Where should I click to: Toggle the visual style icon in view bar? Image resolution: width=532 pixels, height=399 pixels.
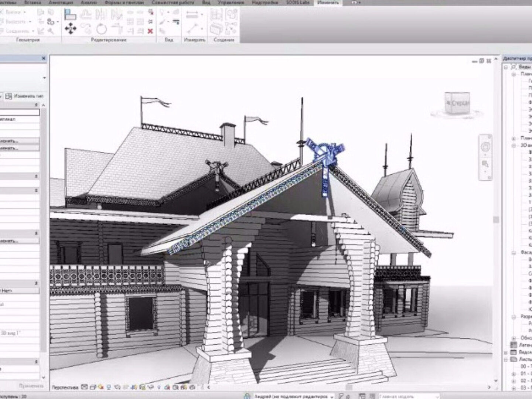(x=93, y=387)
